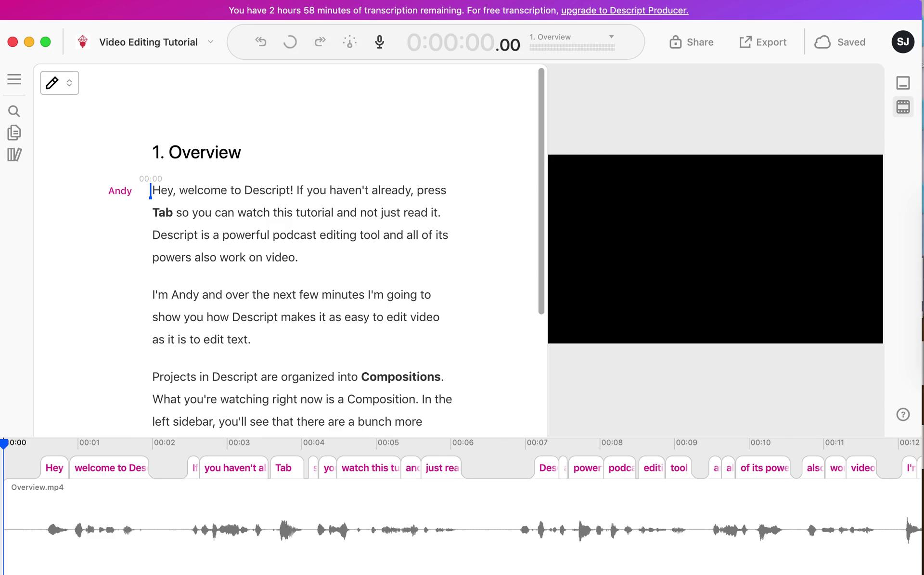Select the you haven't al timeline clip
Image resolution: width=924 pixels, height=575 pixels.
[x=234, y=468]
